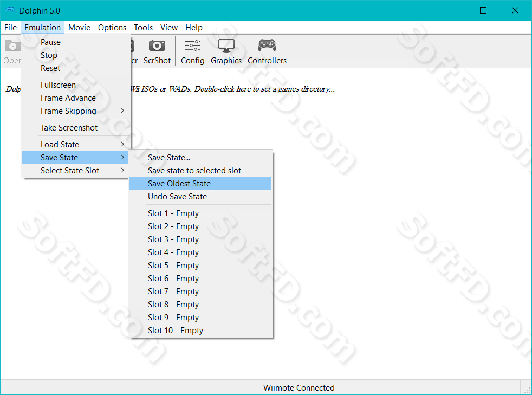Viewport: 532px width, 395px height.
Task: Choose Save Oldest State
Action: click(x=200, y=184)
